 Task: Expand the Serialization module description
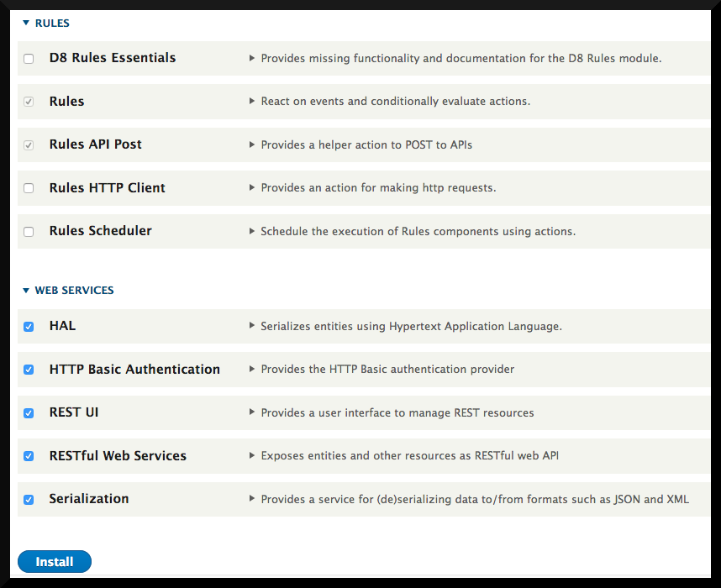252,499
